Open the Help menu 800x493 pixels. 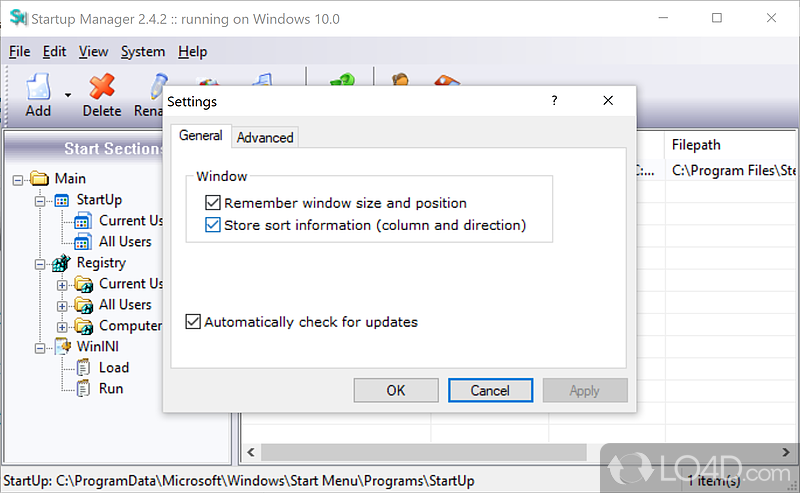click(x=192, y=52)
